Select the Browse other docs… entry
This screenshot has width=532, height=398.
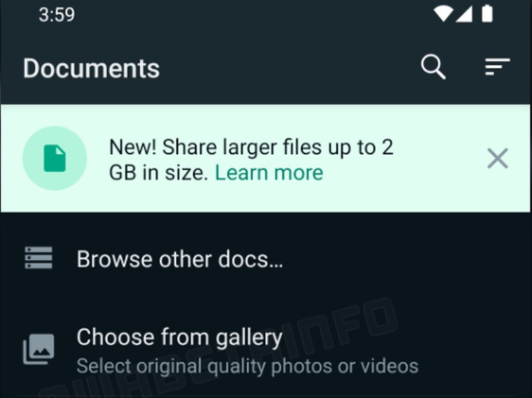pyautogui.click(x=265, y=259)
